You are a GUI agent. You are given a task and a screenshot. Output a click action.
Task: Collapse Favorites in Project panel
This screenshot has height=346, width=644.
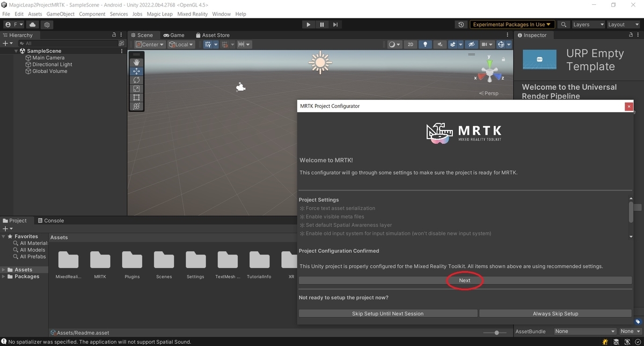coord(4,236)
